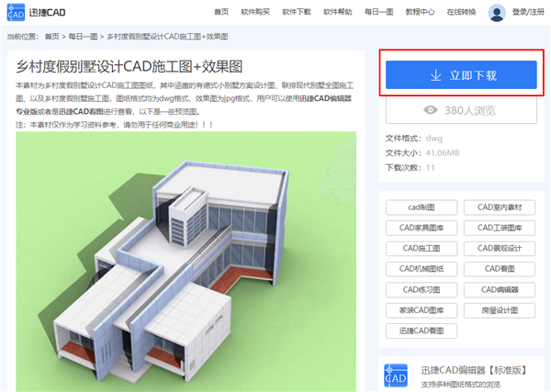Open the CAD工装图库 tag
The height and width of the screenshot is (392, 551).
(x=500, y=228)
